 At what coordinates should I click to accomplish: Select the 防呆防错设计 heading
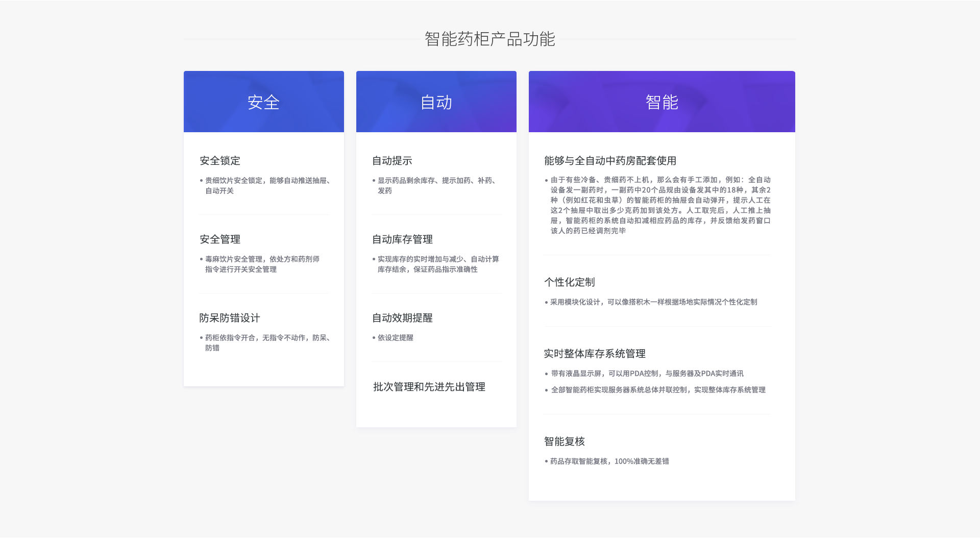pos(230,318)
